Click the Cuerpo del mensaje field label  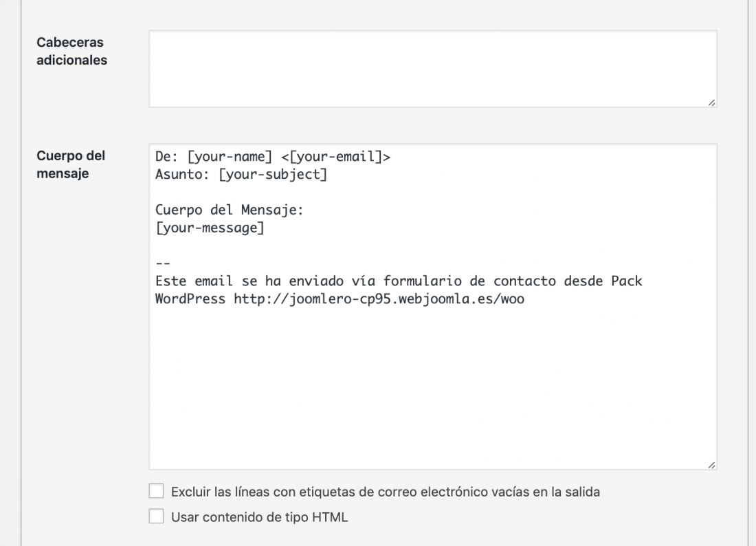point(71,164)
